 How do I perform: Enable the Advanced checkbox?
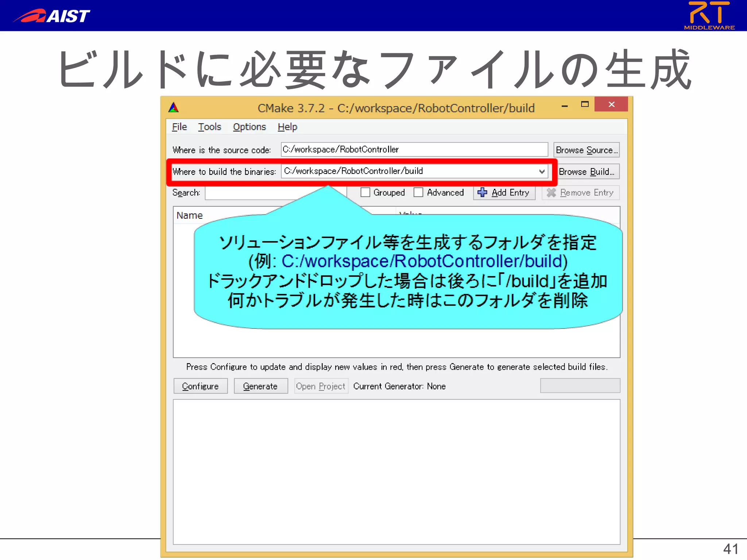tap(418, 192)
